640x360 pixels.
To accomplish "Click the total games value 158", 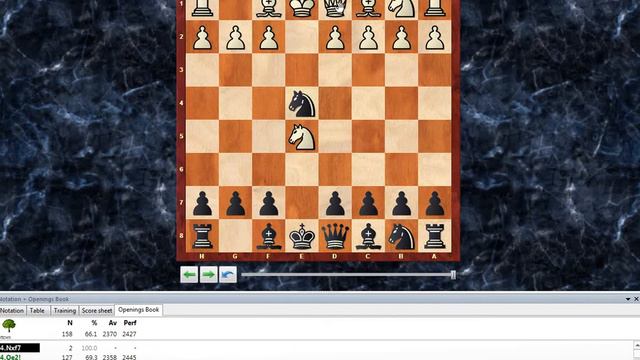I will [67, 334].
